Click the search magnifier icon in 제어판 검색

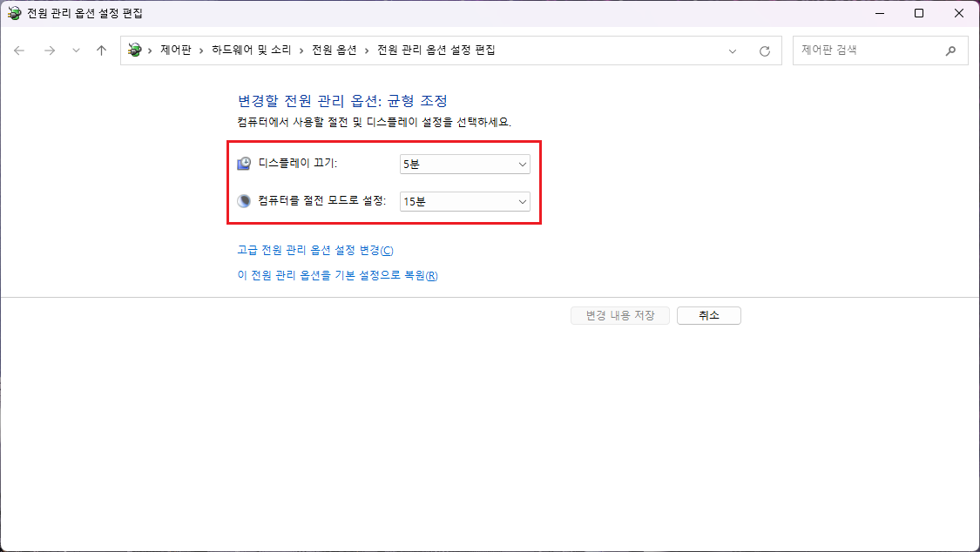(x=950, y=50)
